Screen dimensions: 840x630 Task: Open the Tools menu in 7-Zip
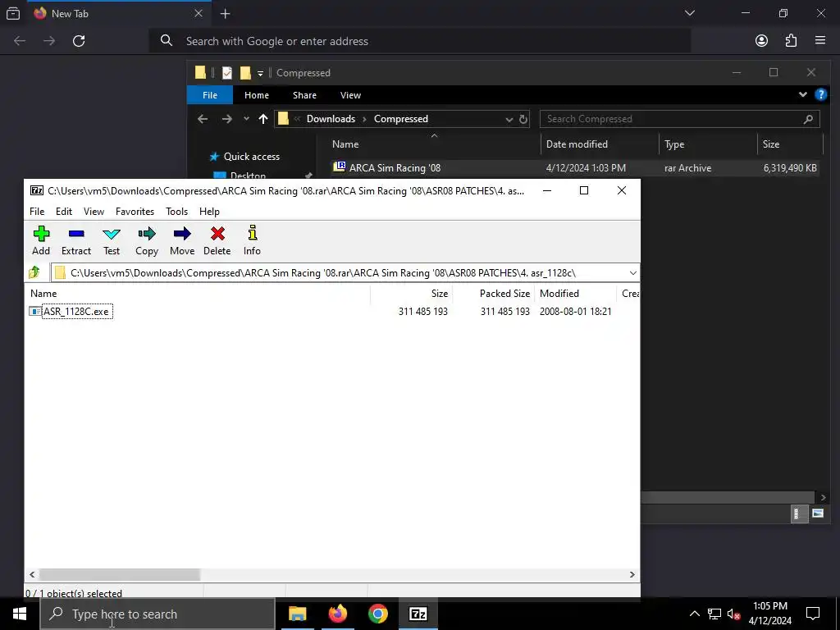coord(177,212)
